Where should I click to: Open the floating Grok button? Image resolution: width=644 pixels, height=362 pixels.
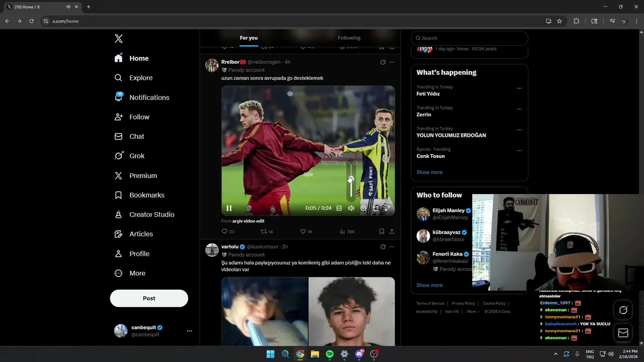[623, 310]
